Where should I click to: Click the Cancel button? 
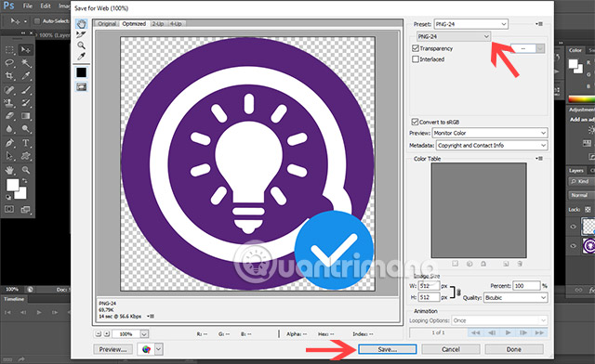coord(451,349)
